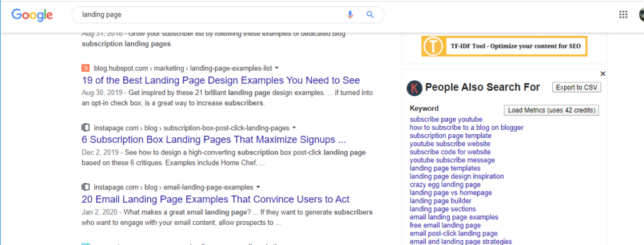Screen dimensions: 644x245
Task: Click the Google logo
Action: tap(32, 15)
